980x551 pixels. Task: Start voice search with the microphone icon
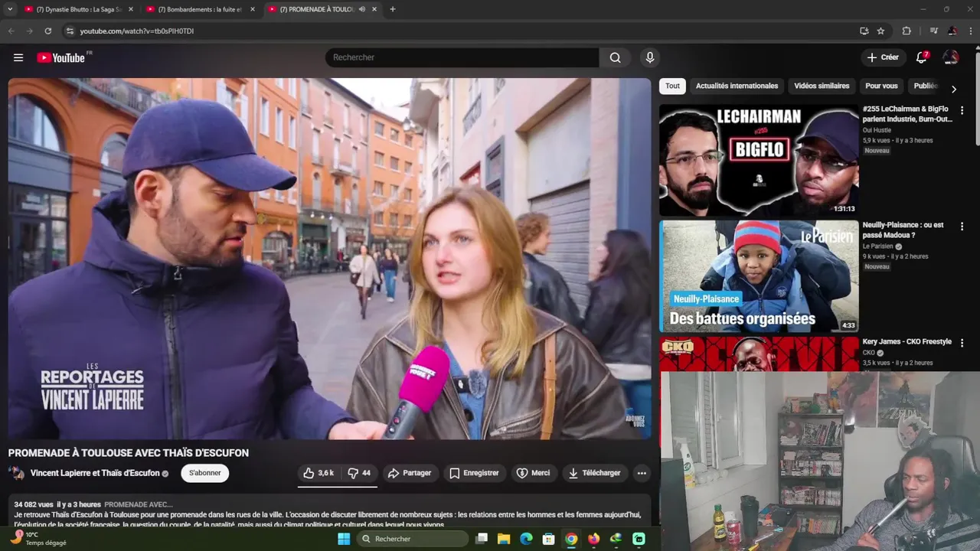pos(650,57)
